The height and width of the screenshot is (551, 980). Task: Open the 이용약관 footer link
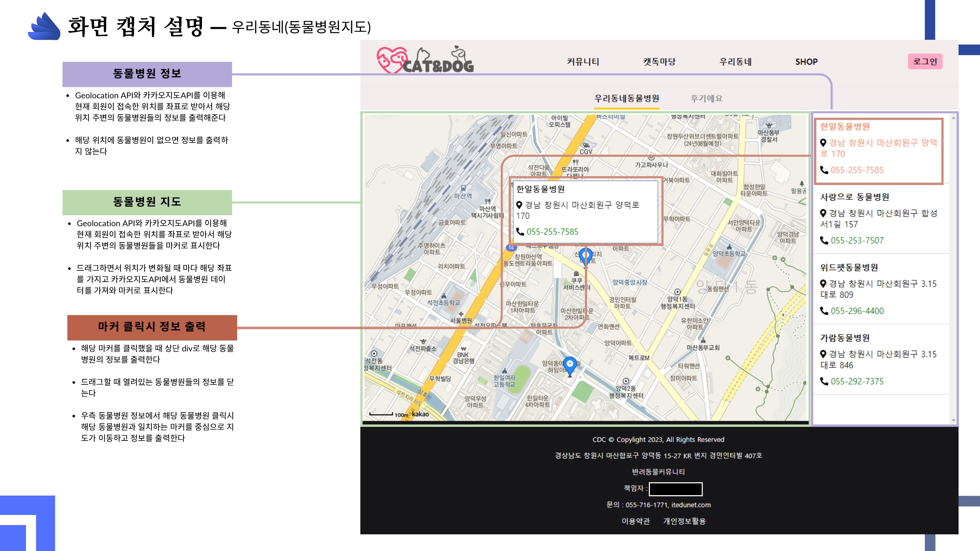coord(635,521)
